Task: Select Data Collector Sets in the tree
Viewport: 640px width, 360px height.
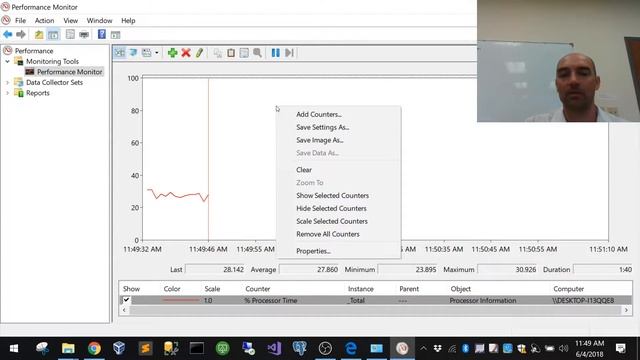Action: click(54, 82)
